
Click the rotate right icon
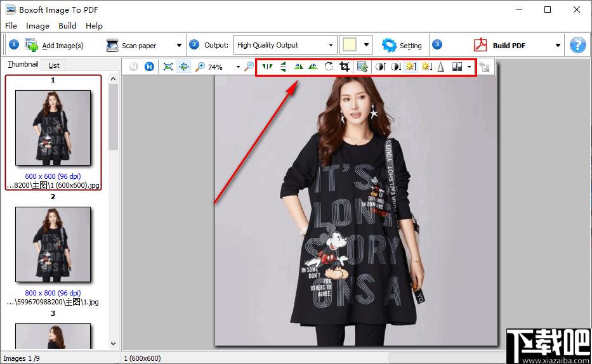click(x=313, y=67)
